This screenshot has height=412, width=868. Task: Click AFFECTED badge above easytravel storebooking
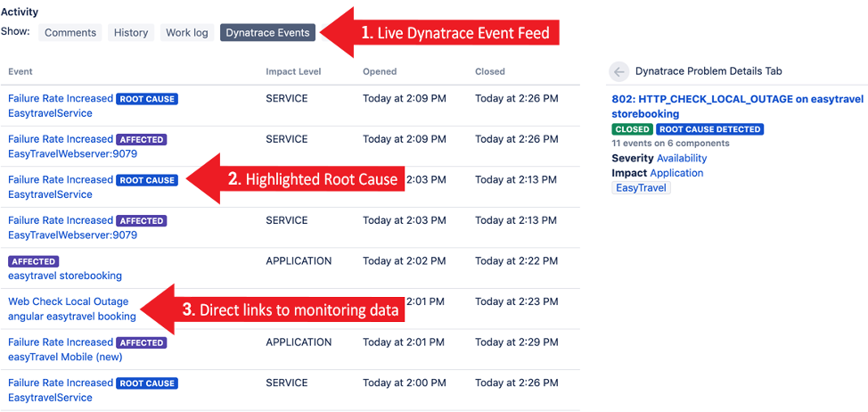point(33,261)
